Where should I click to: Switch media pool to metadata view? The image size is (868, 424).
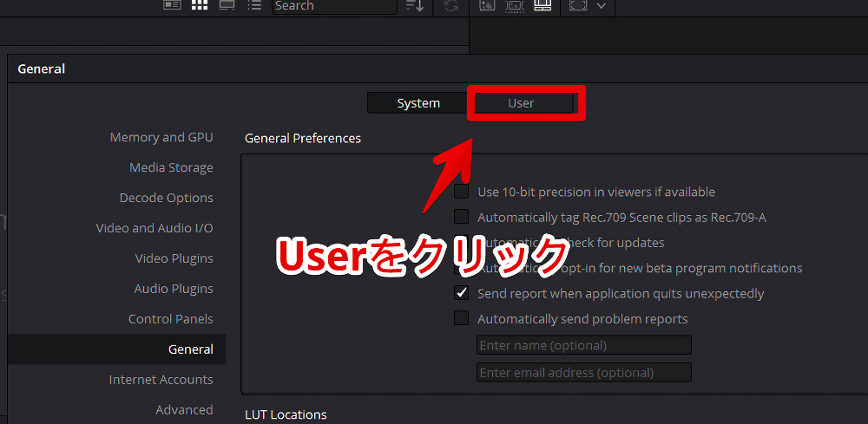point(172,5)
